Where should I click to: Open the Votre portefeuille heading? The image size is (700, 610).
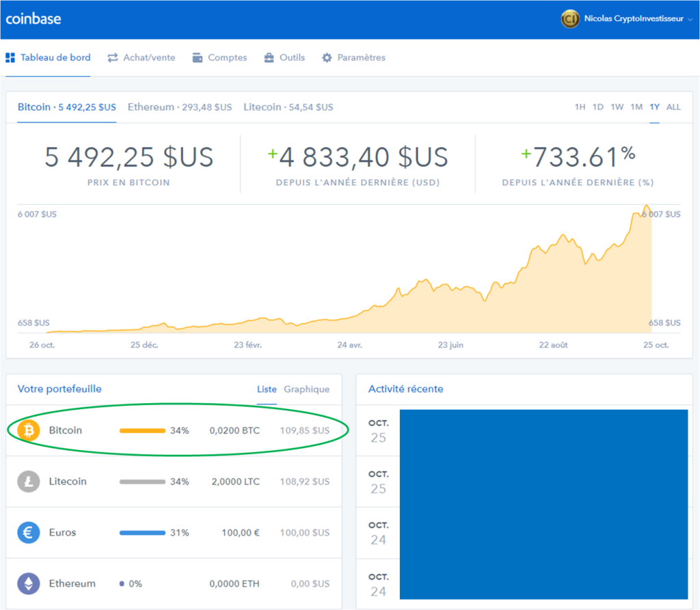click(x=59, y=389)
